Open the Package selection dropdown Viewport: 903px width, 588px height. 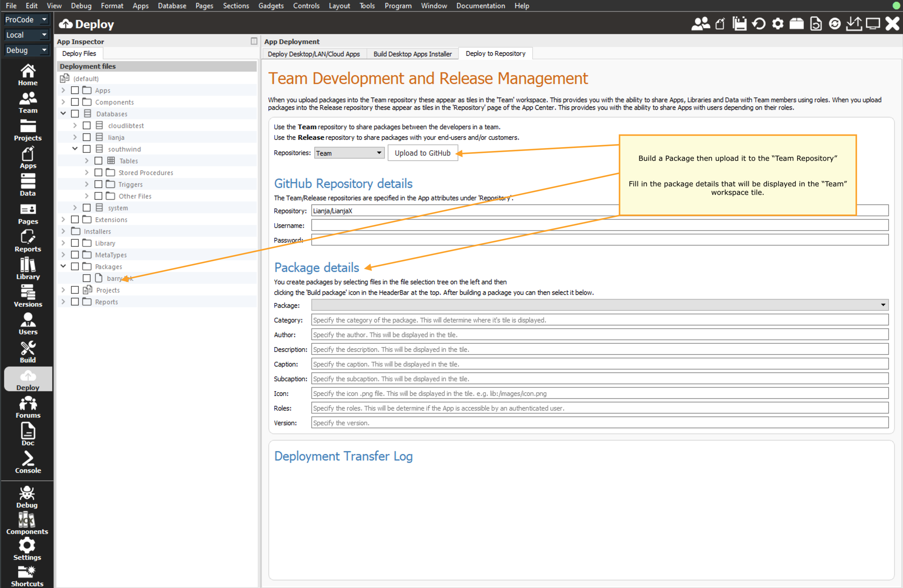[x=600, y=305]
